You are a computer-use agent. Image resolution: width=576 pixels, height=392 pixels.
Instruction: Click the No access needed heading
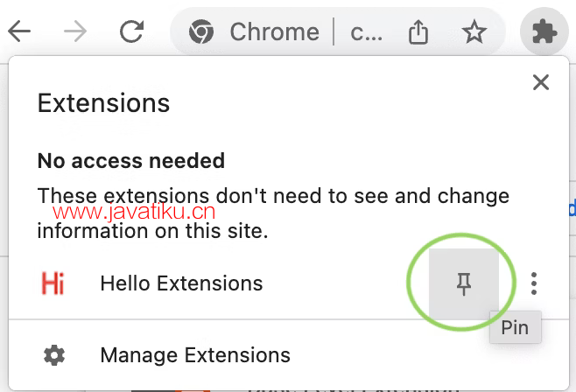tap(131, 161)
